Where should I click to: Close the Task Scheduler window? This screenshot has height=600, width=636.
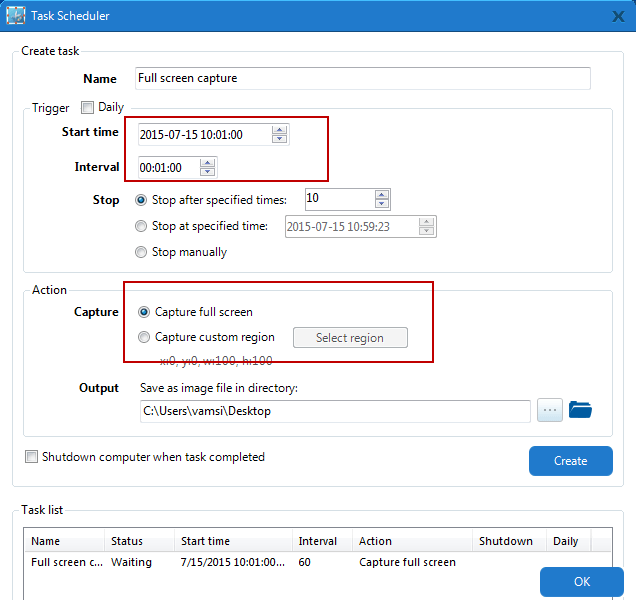coord(618,16)
